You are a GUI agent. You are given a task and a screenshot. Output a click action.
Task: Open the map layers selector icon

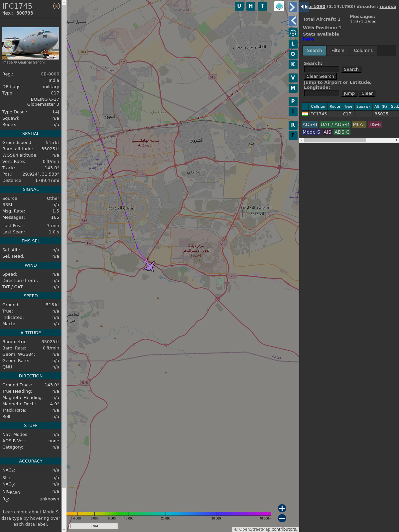[279, 6]
